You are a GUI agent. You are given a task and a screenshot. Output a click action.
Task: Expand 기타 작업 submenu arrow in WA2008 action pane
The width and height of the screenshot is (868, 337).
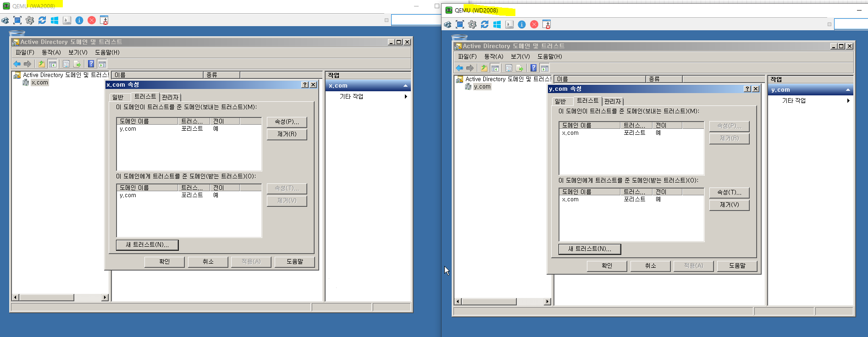click(406, 96)
